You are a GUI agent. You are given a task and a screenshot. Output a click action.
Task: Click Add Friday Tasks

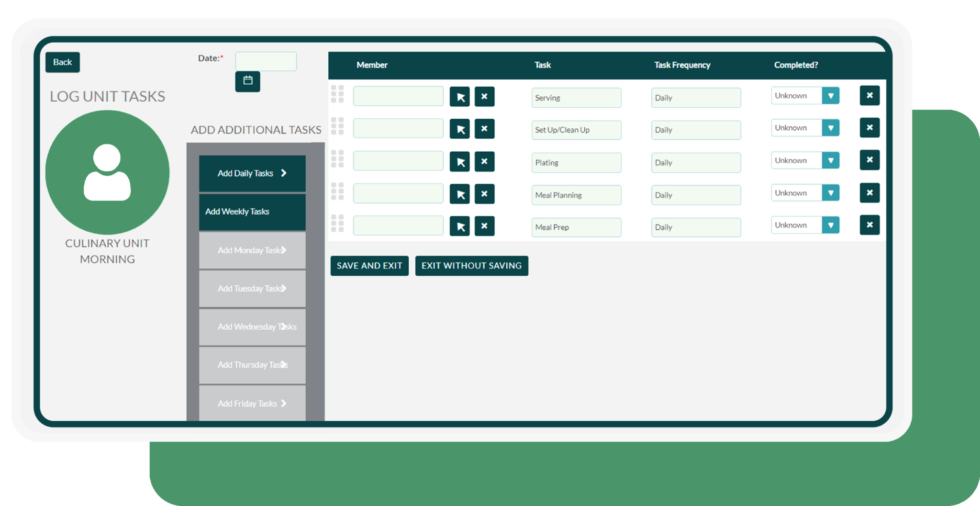click(x=252, y=403)
